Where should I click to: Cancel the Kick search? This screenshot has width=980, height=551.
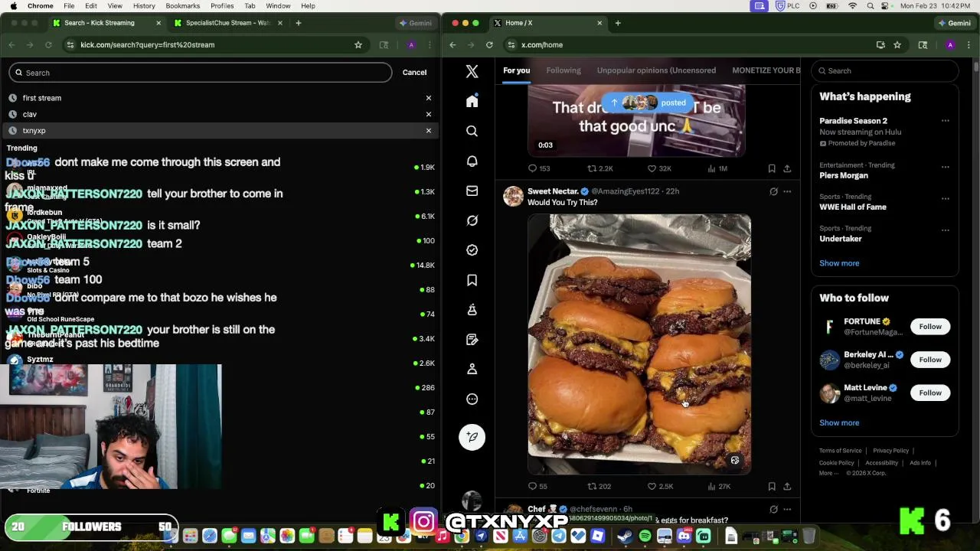pos(414,73)
